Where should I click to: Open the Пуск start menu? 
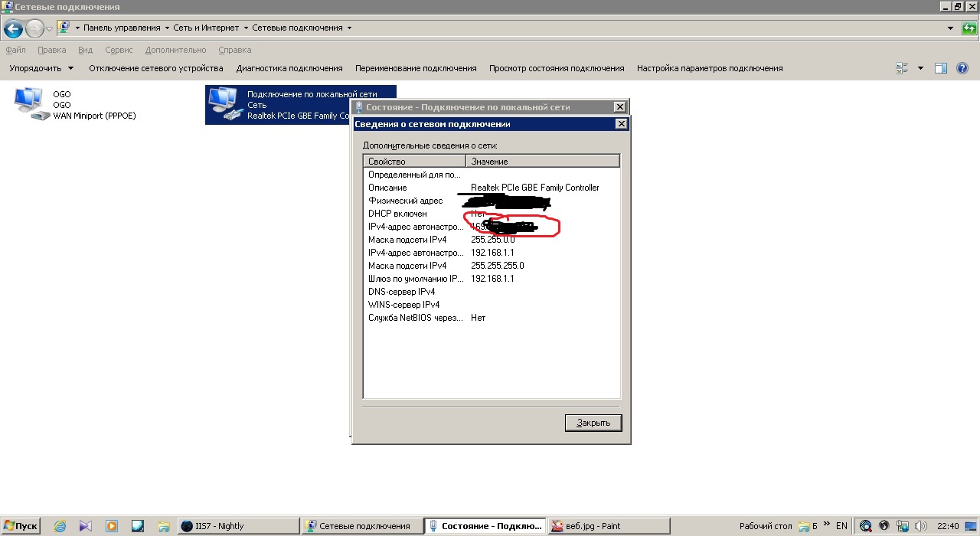tap(21, 526)
